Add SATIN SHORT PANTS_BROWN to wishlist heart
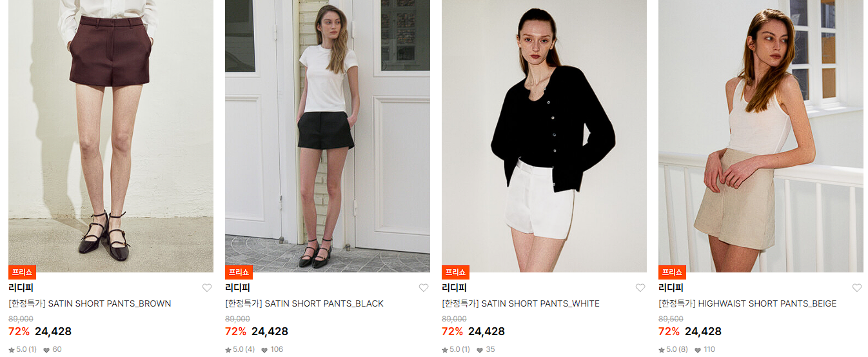 click(x=206, y=288)
